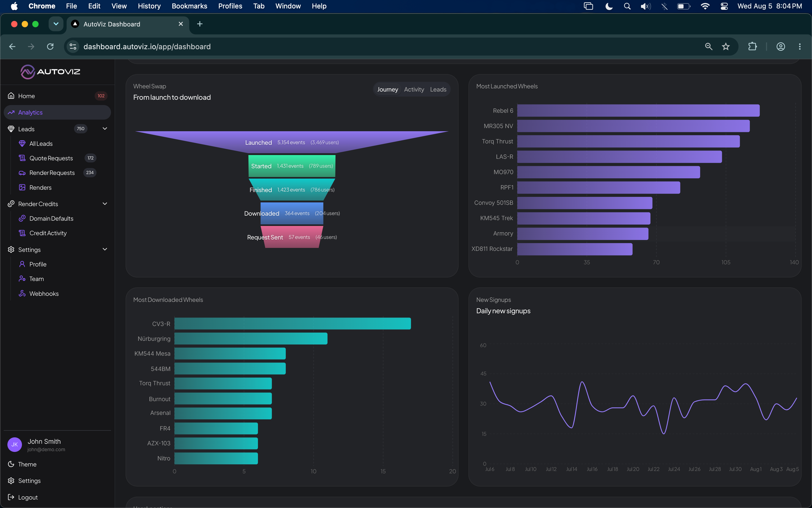
Task: Click the volume icon in menu bar
Action: pos(645,6)
